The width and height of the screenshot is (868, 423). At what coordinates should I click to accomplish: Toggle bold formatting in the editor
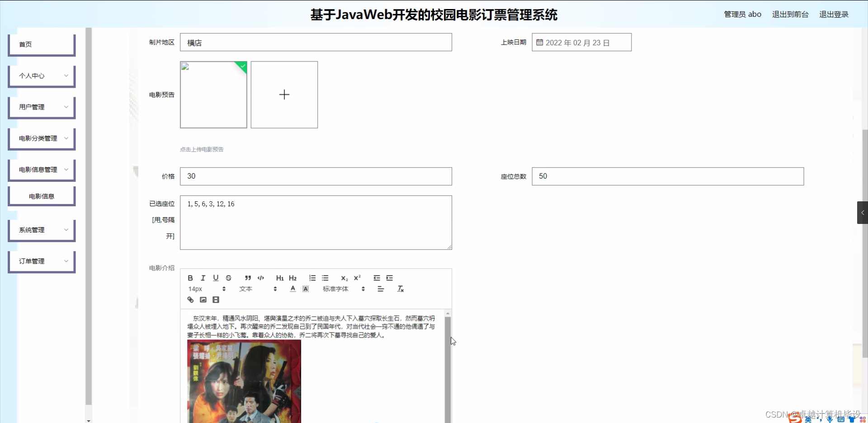(190, 278)
